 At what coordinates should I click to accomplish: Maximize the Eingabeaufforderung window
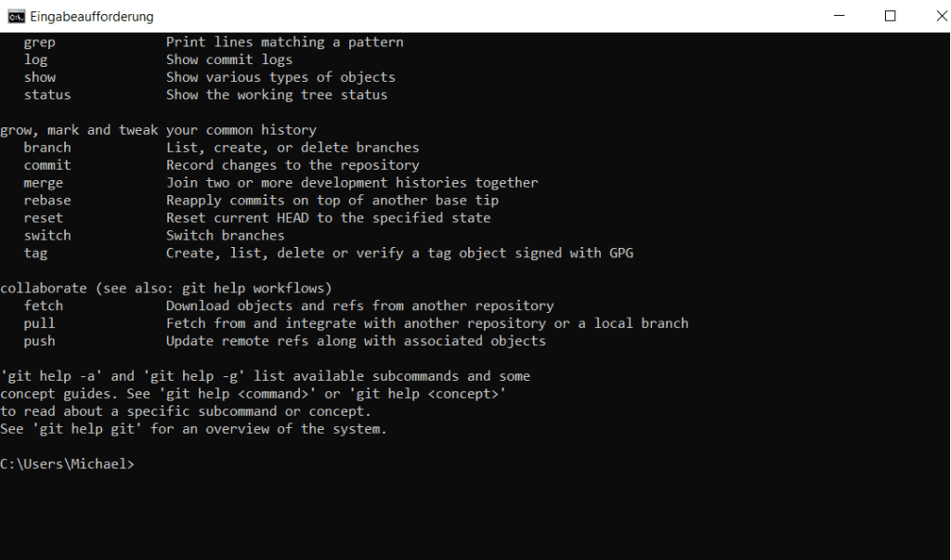[890, 16]
